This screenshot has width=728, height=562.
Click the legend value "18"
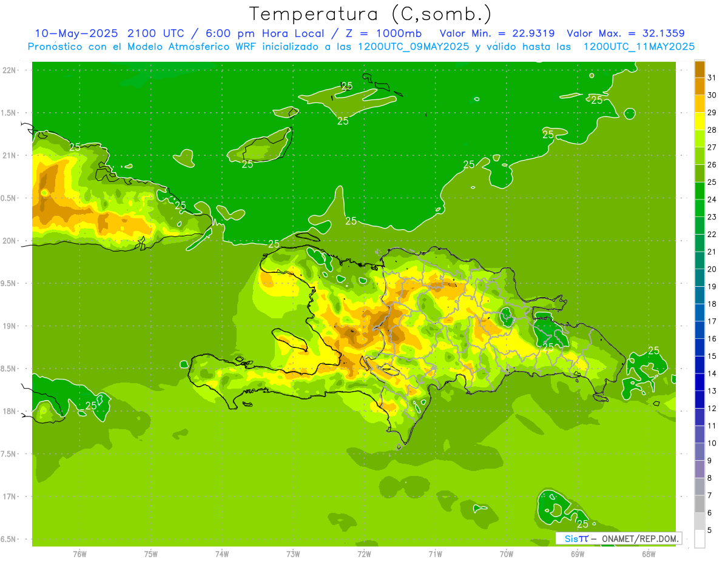click(712, 304)
